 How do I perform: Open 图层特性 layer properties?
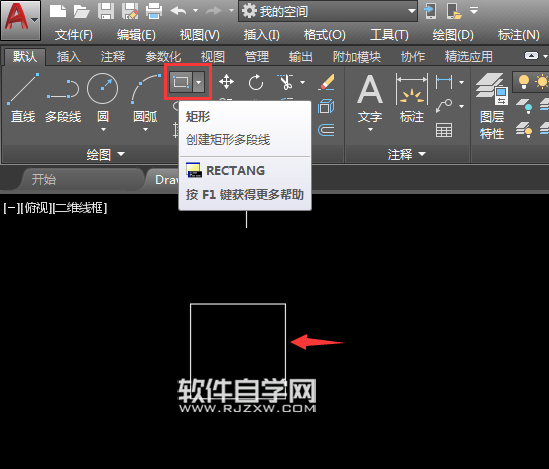(492, 107)
